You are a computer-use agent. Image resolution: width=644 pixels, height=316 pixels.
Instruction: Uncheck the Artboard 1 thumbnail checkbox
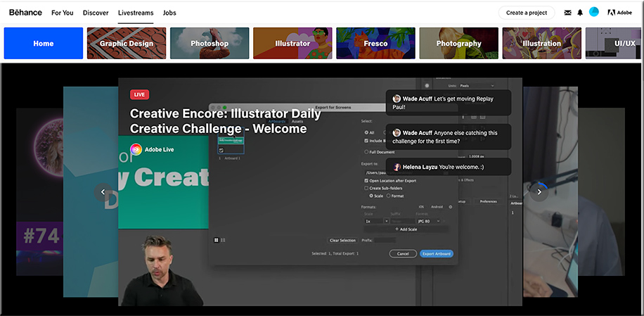tap(221, 151)
